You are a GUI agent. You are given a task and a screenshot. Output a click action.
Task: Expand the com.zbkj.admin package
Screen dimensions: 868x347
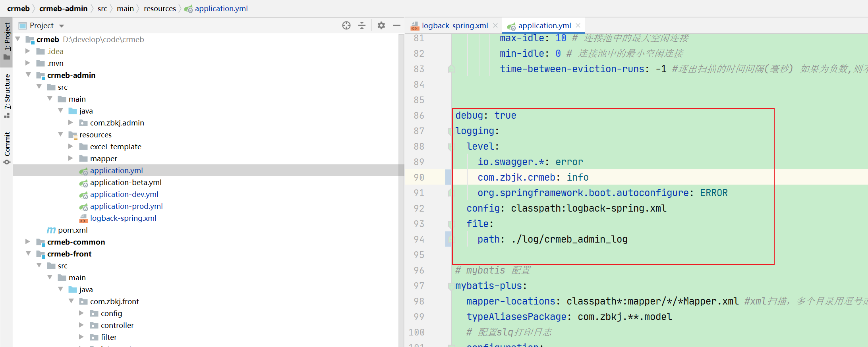point(71,122)
